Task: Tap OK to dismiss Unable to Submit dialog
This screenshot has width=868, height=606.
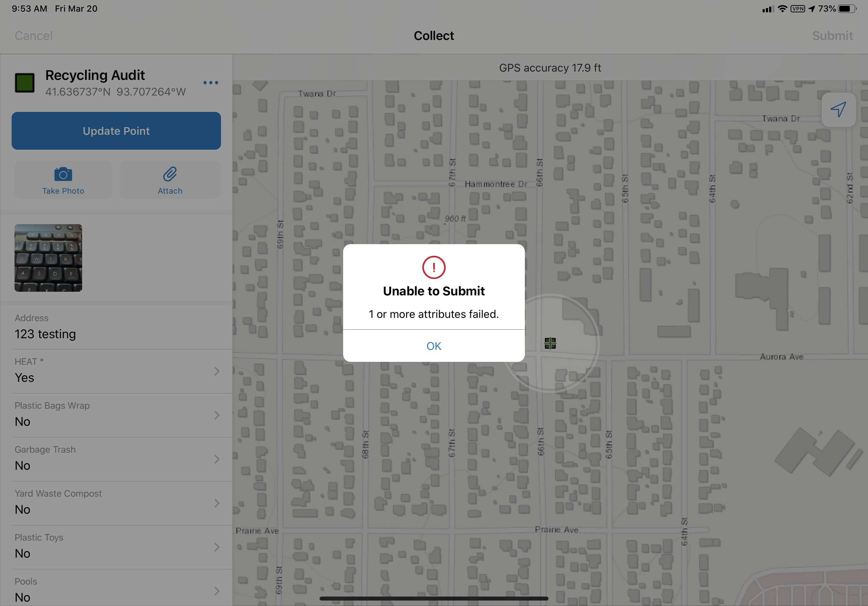Action: coord(433,346)
